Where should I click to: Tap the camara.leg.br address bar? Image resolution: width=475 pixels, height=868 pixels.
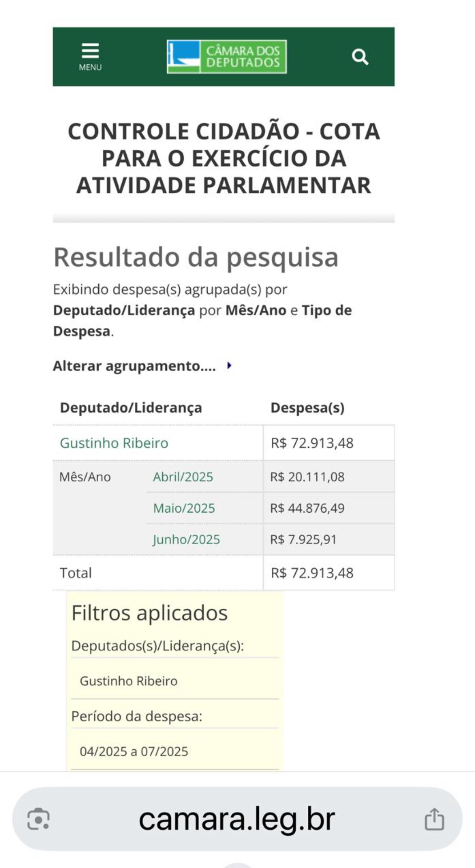coord(237,819)
